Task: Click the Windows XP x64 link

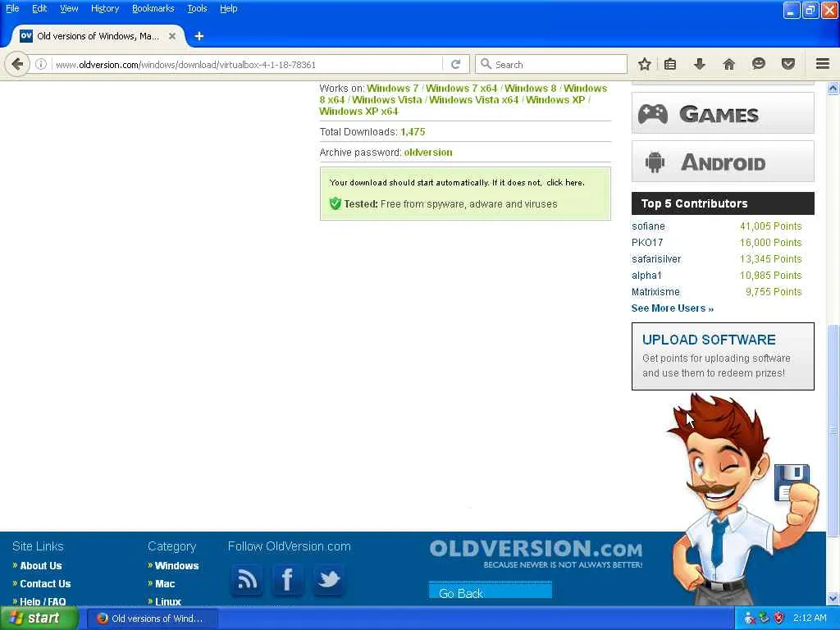Action: 358,112
